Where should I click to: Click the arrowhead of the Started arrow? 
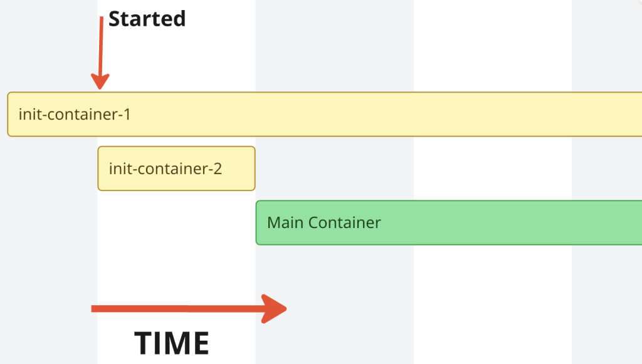100,81
